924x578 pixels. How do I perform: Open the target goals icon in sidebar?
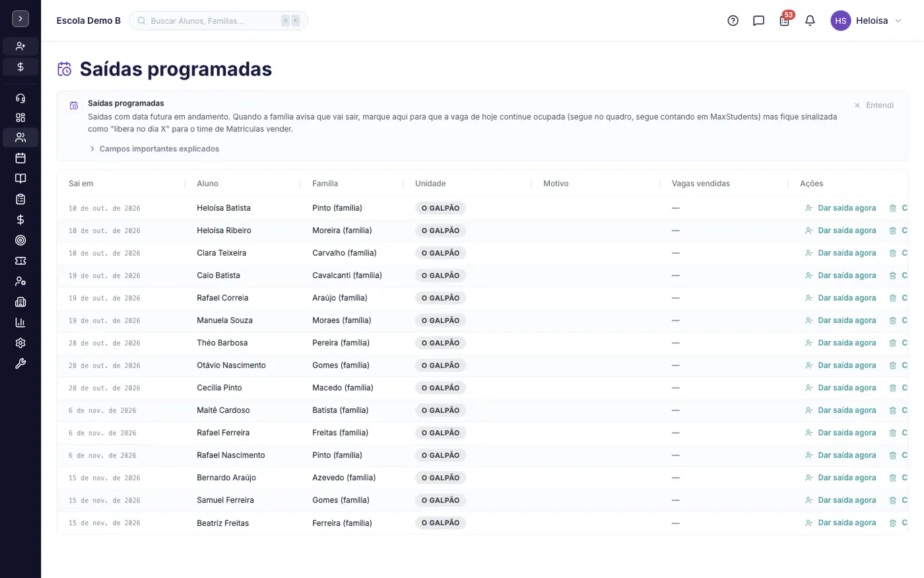tap(20, 240)
